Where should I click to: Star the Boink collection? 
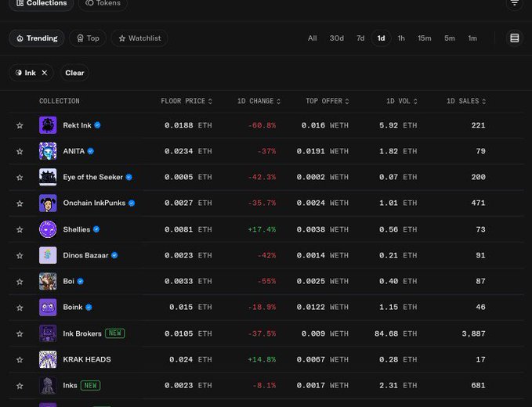[x=20, y=308]
